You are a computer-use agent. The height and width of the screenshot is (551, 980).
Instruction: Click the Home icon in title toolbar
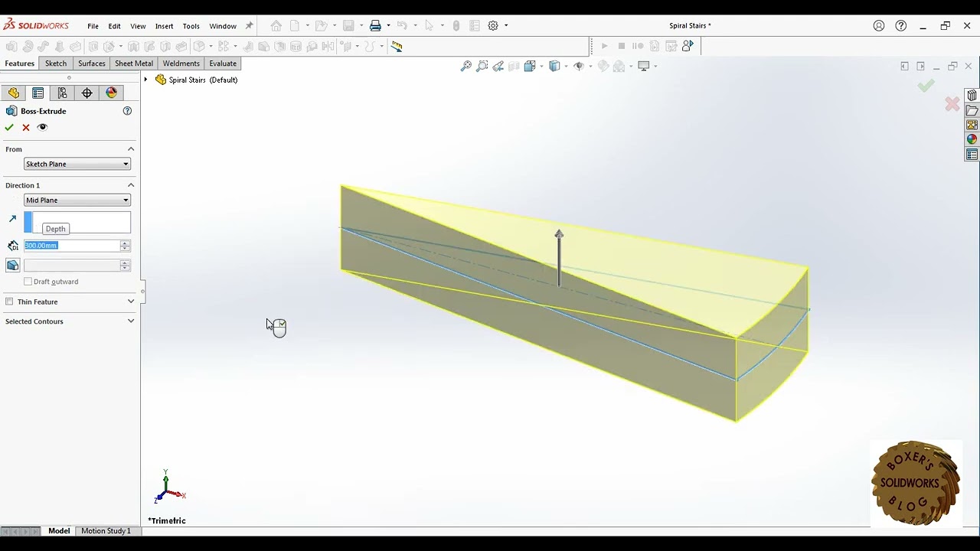point(276,26)
